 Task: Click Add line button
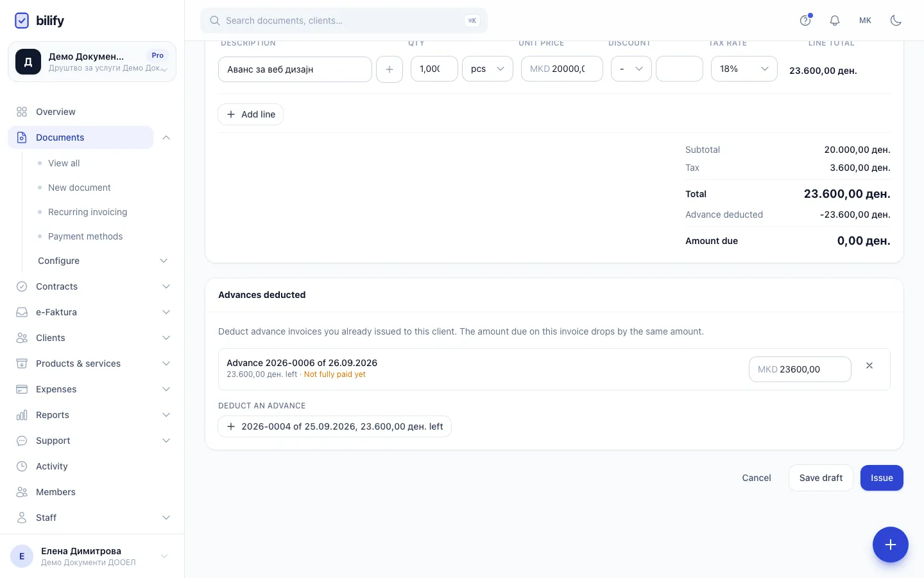251,114
